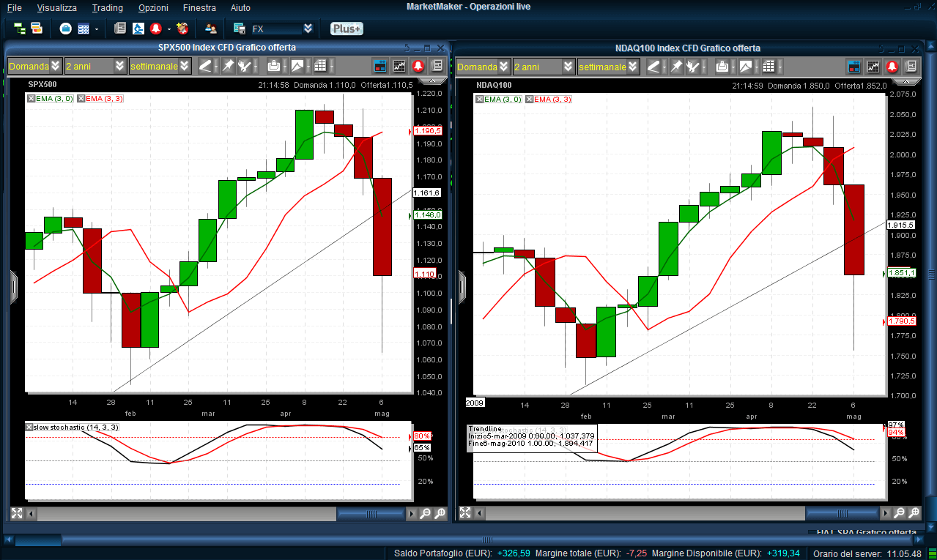Screen dimensions: 937x560
Task: Zoom out on the NDAQ100 chart
Action: pos(899,514)
